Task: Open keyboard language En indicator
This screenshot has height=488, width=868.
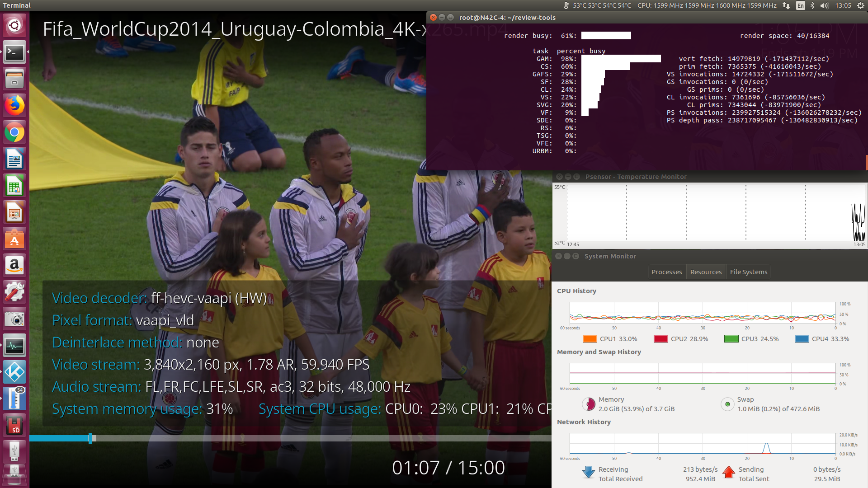Action: [x=801, y=5]
